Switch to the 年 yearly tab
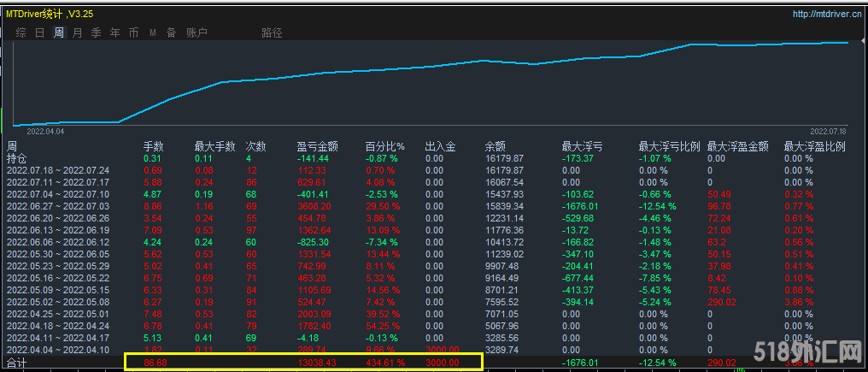The height and width of the screenshot is (372, 868). click(115, 32)
